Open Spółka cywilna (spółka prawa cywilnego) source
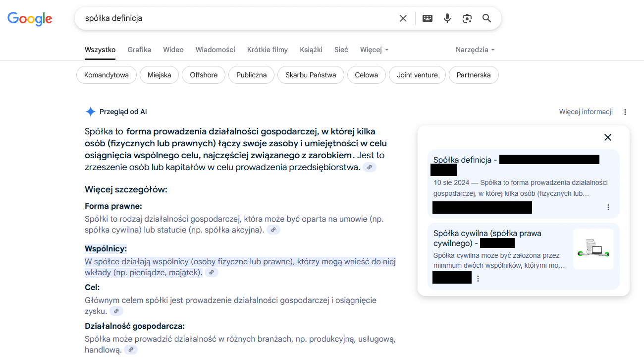Screen dimensions: 644x359 (487, 238)
